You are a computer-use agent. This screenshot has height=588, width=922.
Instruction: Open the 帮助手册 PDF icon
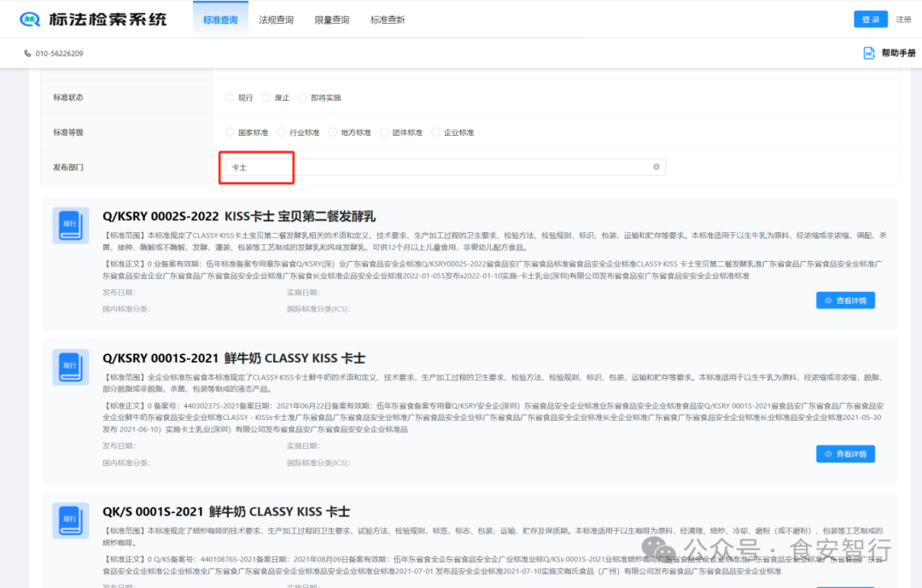[x=868, y=53]
